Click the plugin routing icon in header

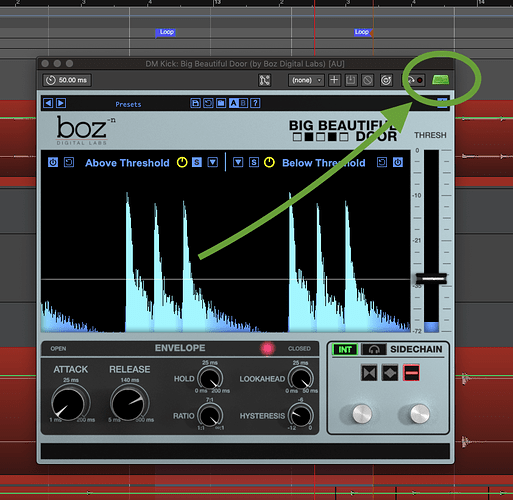(x=264, y=80)
